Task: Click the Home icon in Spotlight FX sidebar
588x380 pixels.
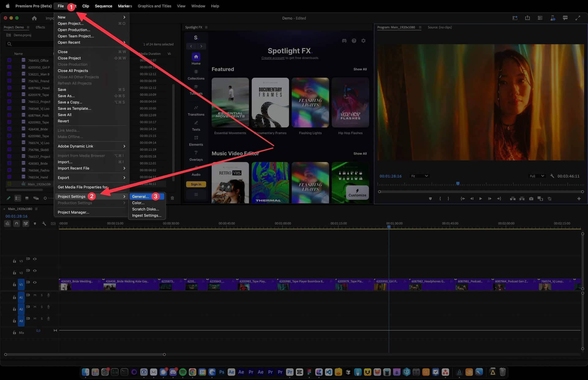Action: tap(196, 57)
